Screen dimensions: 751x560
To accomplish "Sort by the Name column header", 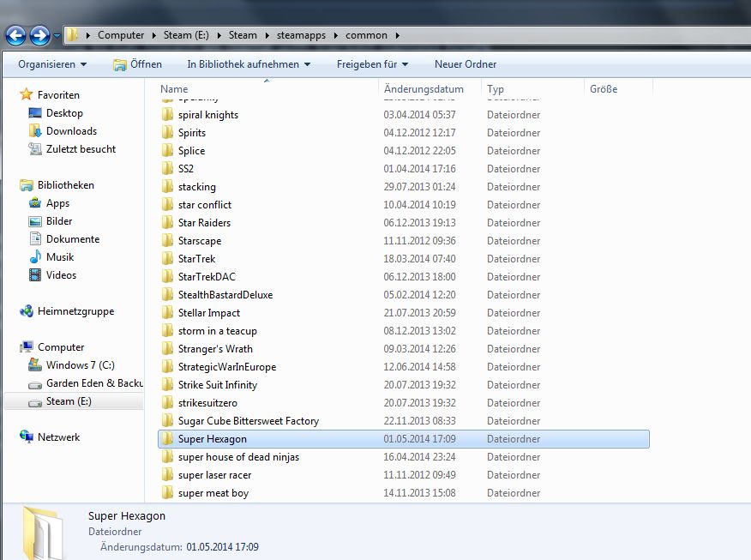I will pyautogui.click(x=174, y=89).
